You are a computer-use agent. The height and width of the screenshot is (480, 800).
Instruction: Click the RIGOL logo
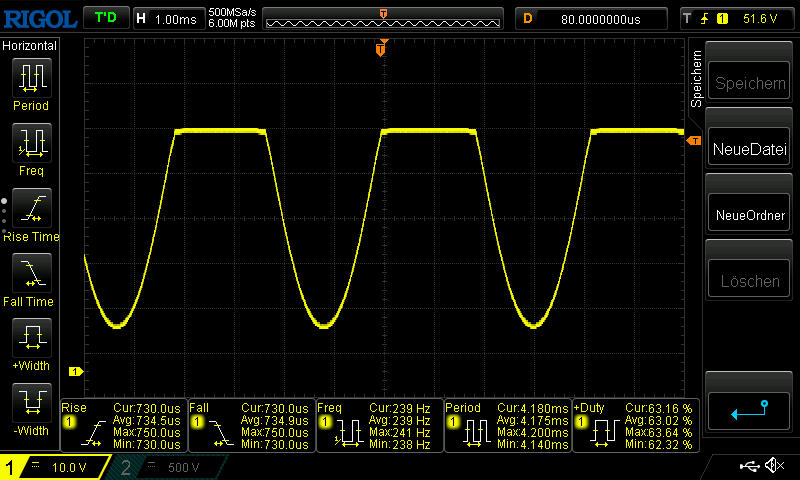click(x=40, y=19)
